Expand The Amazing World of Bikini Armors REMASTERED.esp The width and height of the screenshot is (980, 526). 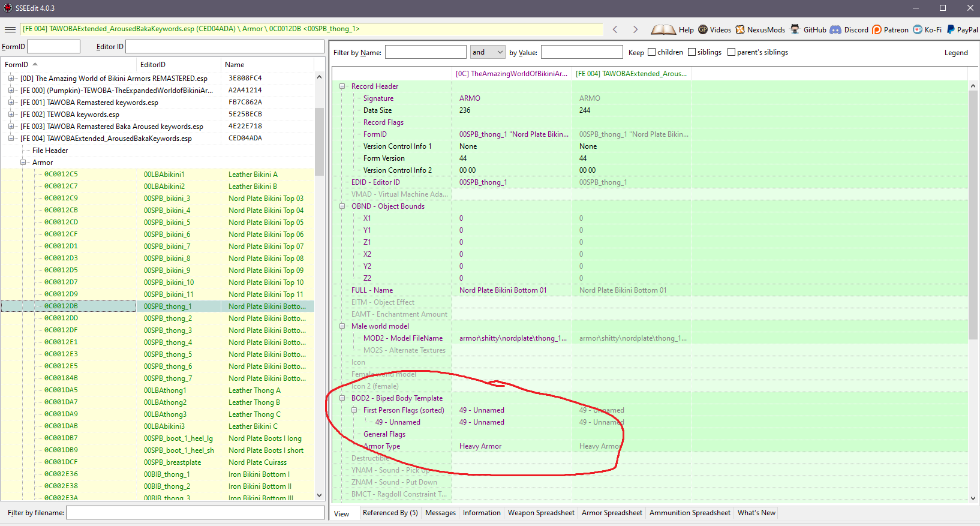(11, 78)
